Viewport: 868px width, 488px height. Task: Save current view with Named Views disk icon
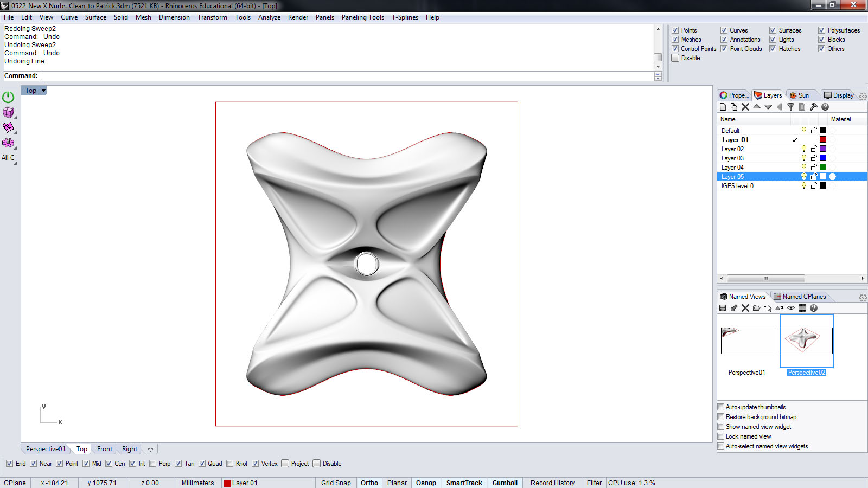[x=723, y=308]
